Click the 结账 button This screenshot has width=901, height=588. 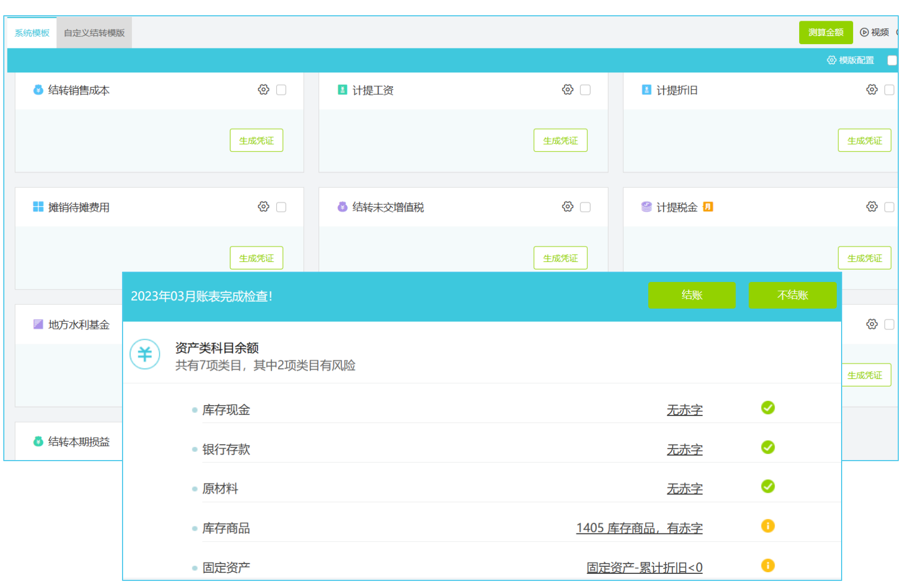(x=691, y=295)
